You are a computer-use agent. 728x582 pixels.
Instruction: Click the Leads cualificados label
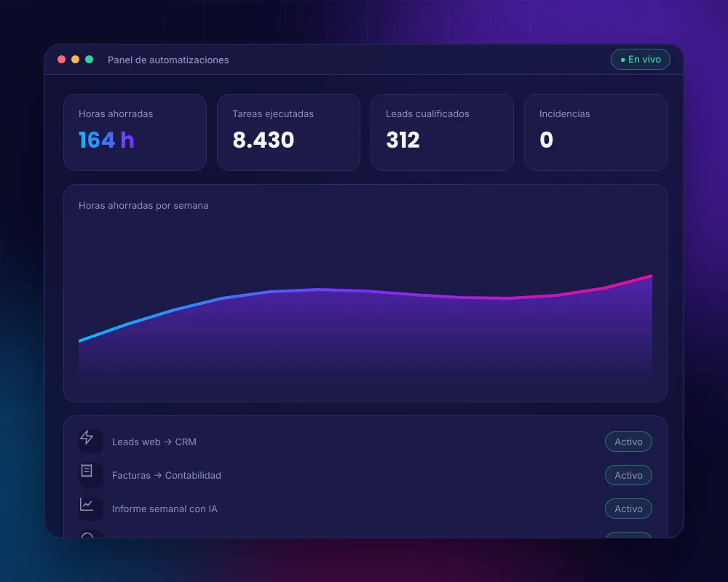click(x=427, y=113)
